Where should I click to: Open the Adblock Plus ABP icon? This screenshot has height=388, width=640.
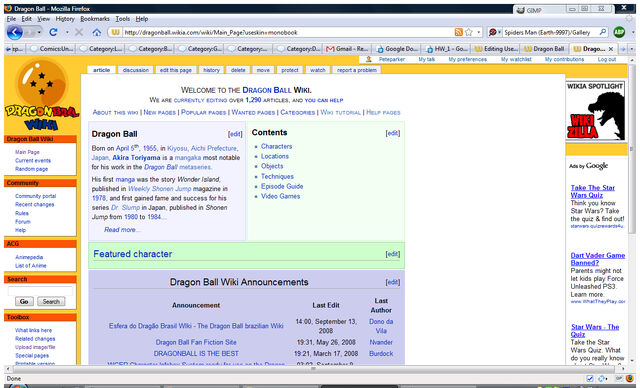tap(619, 32)
